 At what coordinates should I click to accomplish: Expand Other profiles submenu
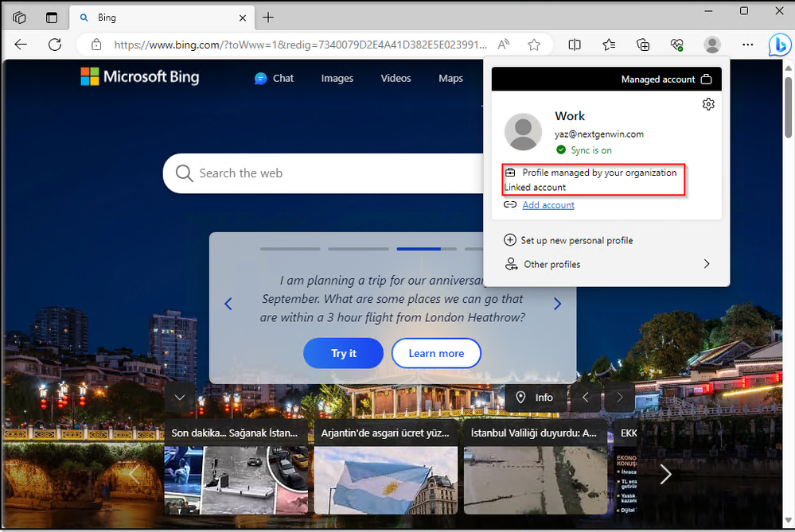606,264
